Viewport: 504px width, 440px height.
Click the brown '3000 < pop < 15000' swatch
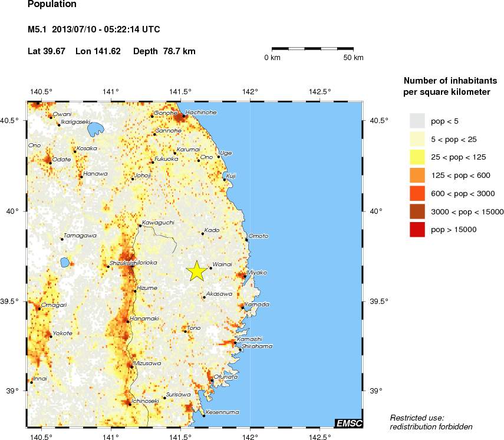(417, 211)
